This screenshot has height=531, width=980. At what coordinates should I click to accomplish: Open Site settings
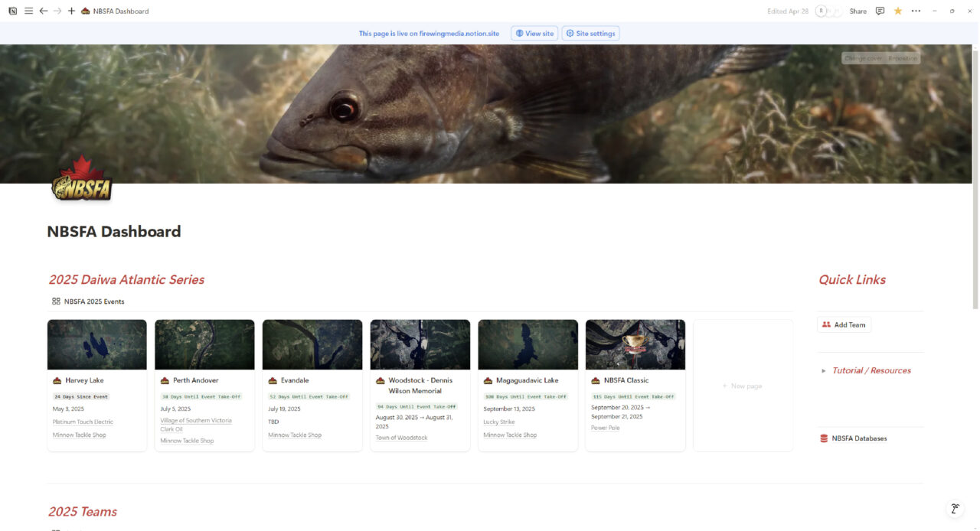590,34
